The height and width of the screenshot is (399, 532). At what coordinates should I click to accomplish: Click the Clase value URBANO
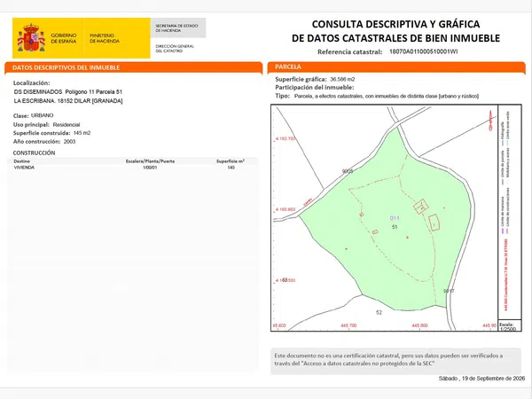coord(42,115)
